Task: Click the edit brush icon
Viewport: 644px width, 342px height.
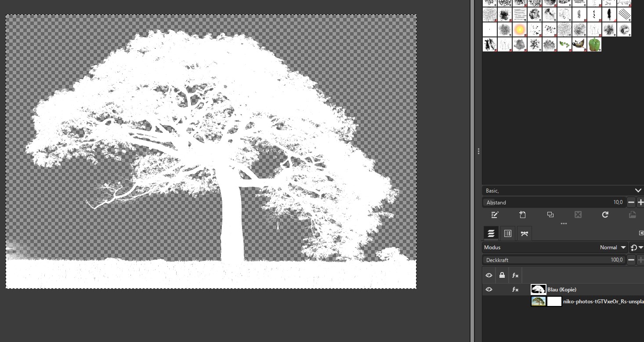Action: click(x=495, y=215)
